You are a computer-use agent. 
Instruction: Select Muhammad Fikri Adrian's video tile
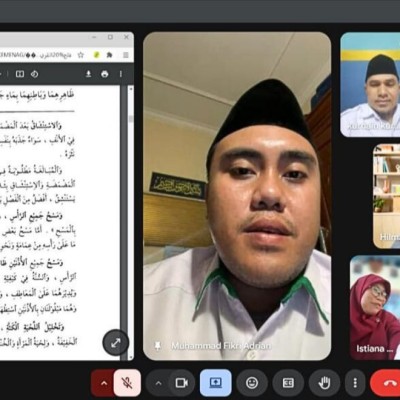(x=237, y=196)
